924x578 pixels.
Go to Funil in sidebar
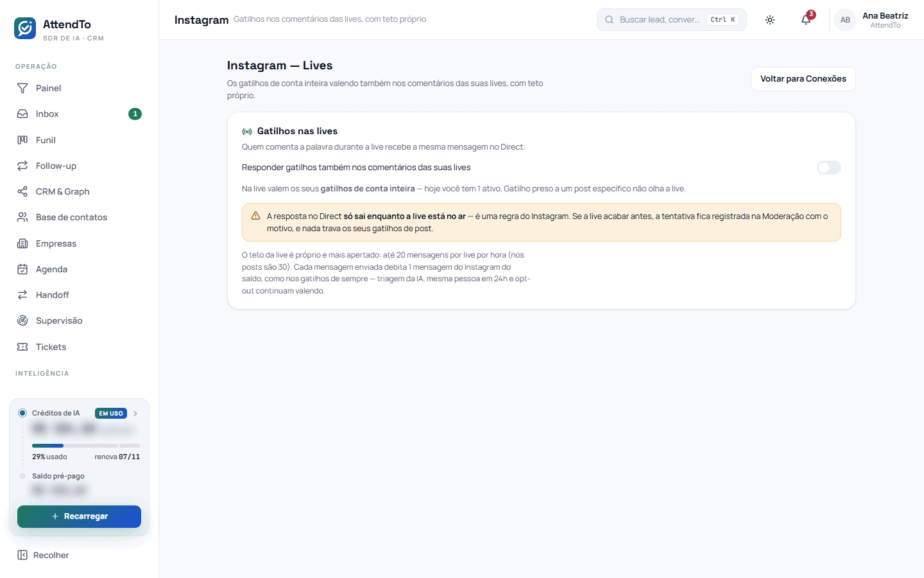click(x=80, y=140)
